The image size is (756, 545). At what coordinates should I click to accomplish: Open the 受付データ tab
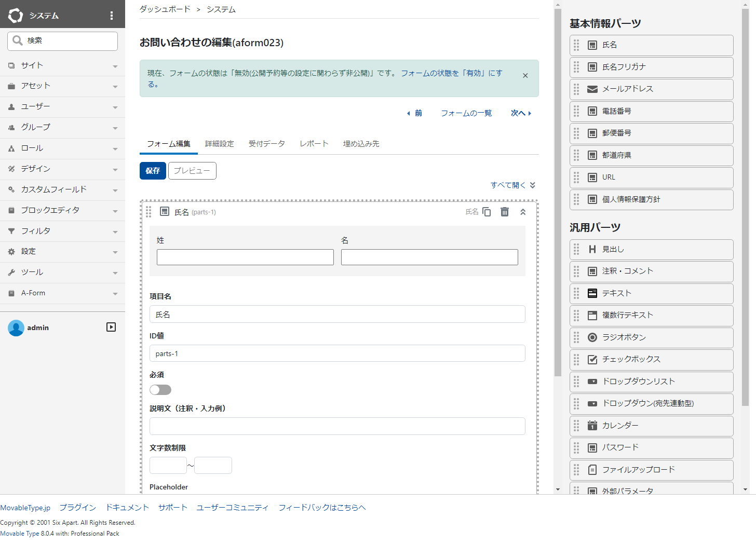click(x=266, y=144)
